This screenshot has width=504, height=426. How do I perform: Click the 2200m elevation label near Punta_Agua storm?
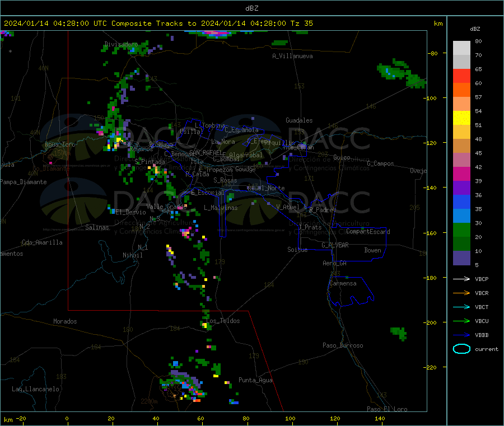[x=149, y=401]
